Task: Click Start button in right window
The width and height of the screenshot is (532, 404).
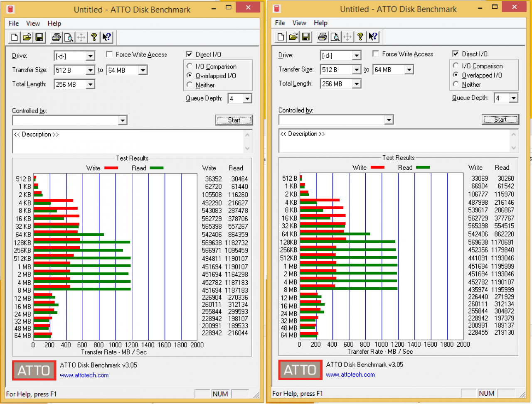Action: [x=500, y=120]
